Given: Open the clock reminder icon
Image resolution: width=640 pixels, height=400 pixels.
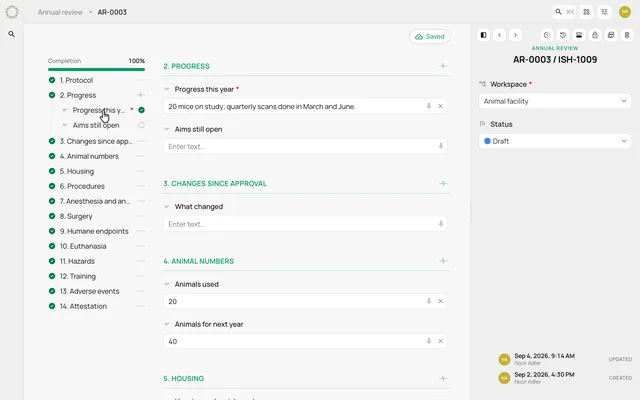Looking at the screenshot, I should coord(547,35).
